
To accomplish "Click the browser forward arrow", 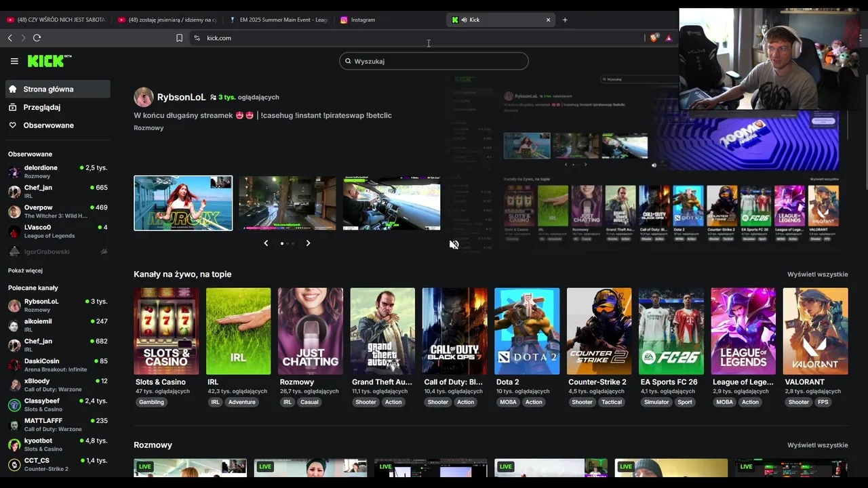I will (22, 38).
